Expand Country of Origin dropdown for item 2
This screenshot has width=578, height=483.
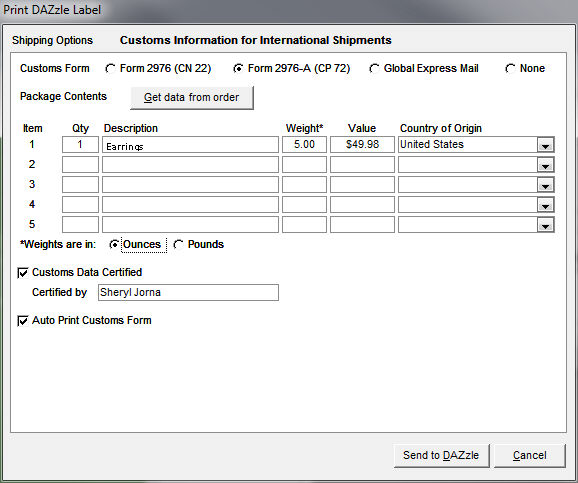(x=545, y=165)
